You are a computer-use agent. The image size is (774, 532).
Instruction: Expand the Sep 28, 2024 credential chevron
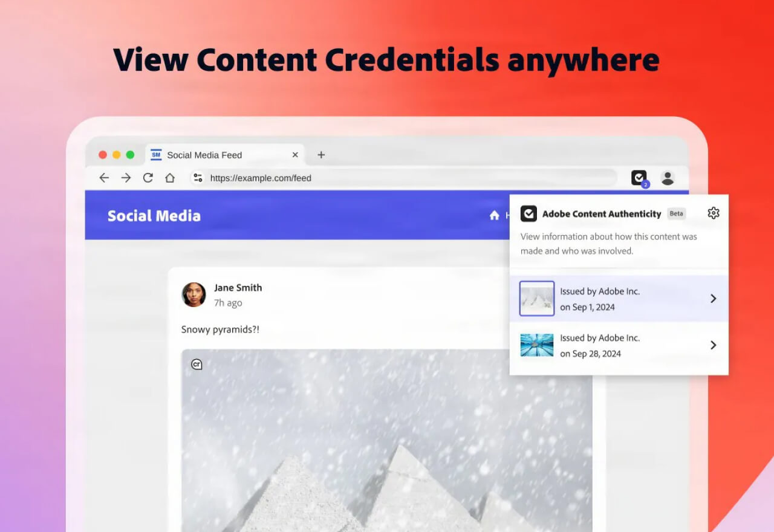[714, 345]
